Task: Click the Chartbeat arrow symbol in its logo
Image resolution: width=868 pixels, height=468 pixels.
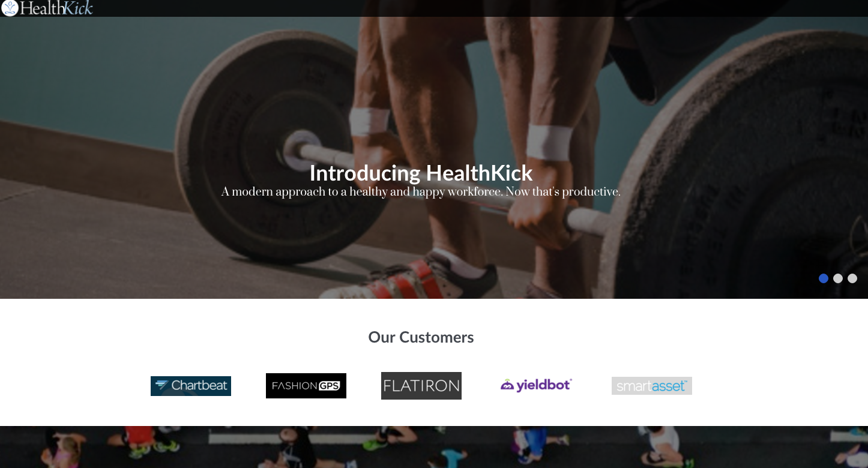Action: [x=162, y=385]
